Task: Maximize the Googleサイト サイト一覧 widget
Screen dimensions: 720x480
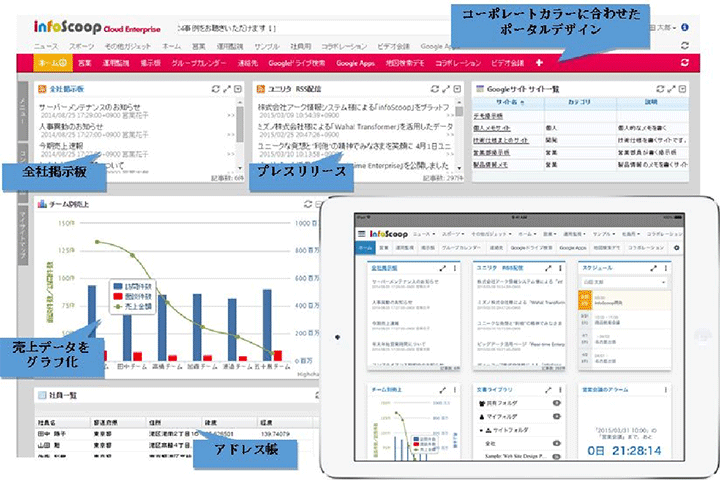Action: 671,89
